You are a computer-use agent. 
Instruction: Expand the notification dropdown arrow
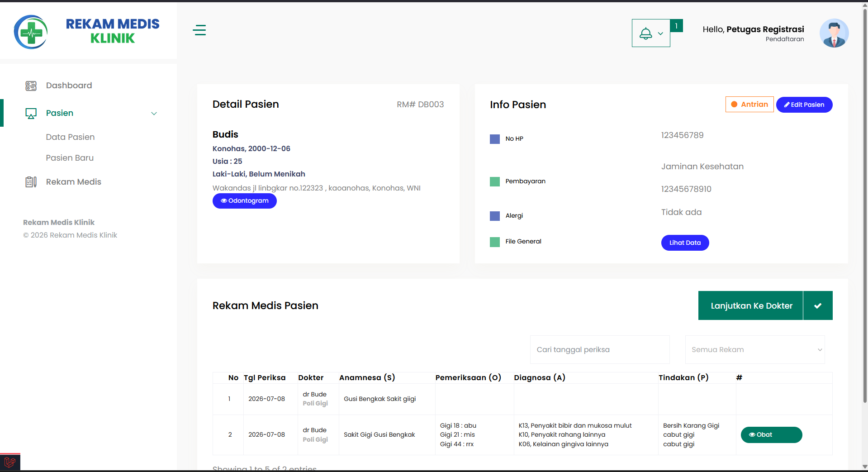660,33
